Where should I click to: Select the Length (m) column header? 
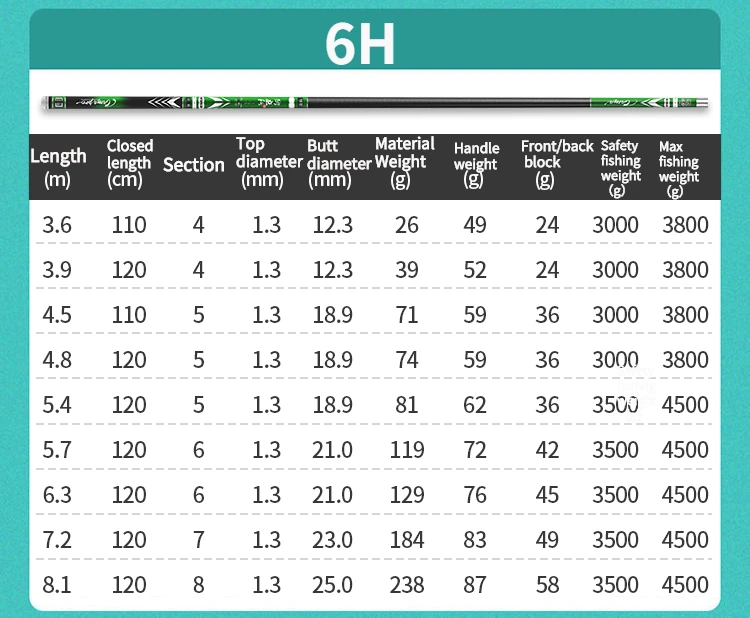coord(58,167)
